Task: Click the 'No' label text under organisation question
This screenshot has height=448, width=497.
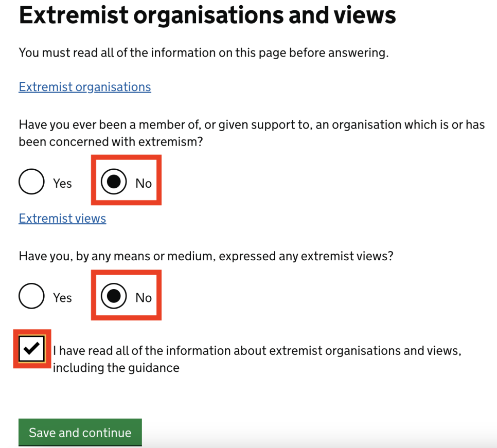Action: 144,184
